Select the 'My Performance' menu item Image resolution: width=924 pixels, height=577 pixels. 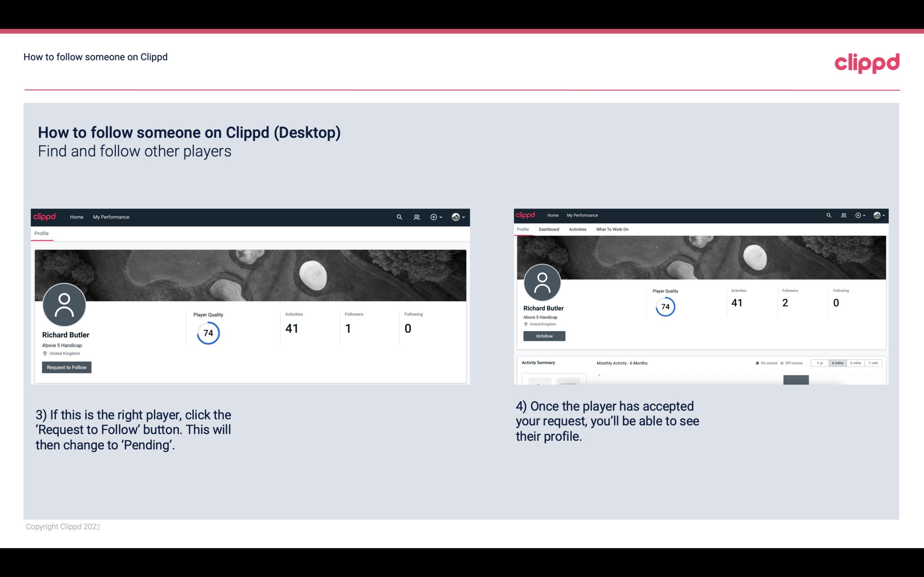point(111,217)
